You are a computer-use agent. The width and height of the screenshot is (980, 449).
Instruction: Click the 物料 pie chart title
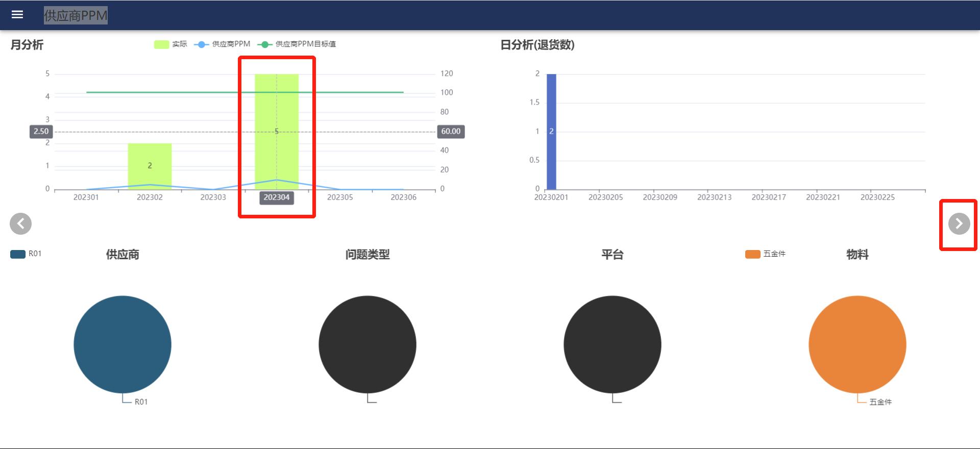click(857, 255)
